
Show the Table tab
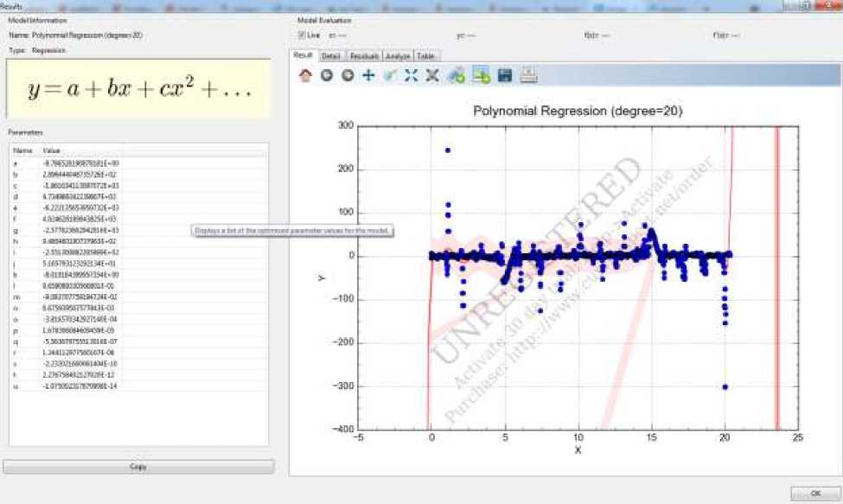426,56
